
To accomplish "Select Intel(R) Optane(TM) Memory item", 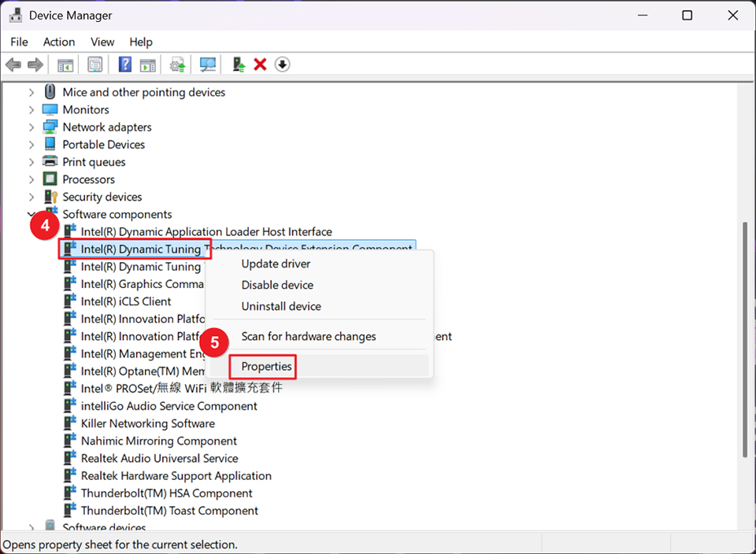I will click(143, 371).
